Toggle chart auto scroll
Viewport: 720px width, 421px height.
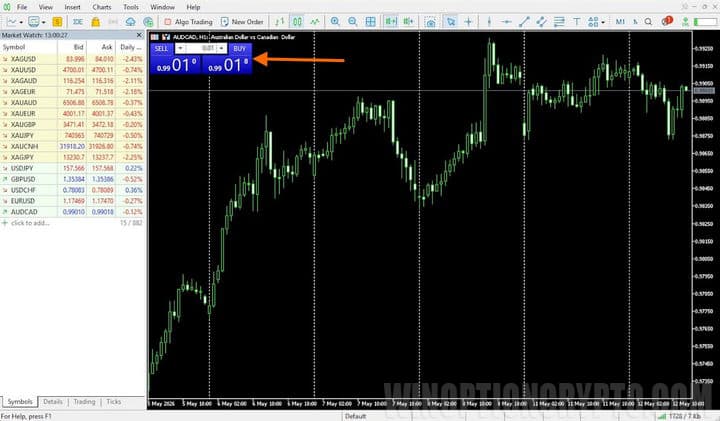391,22
